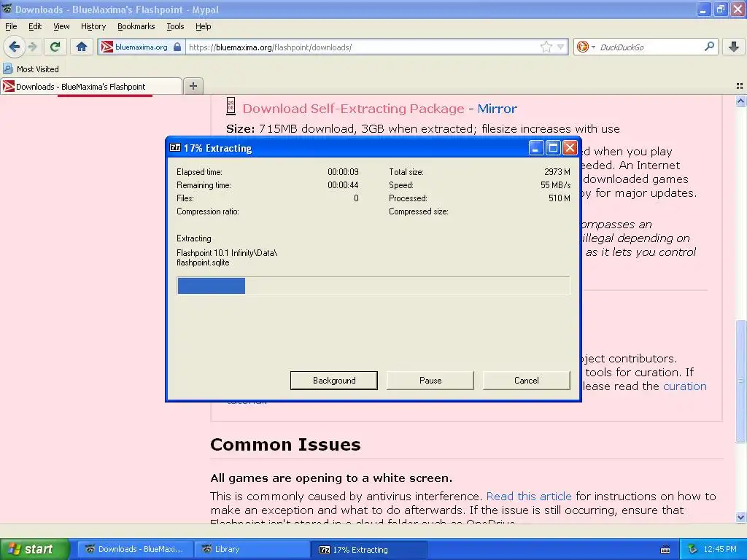Reload the page with the refresh icon

click(x=55, y=47)
